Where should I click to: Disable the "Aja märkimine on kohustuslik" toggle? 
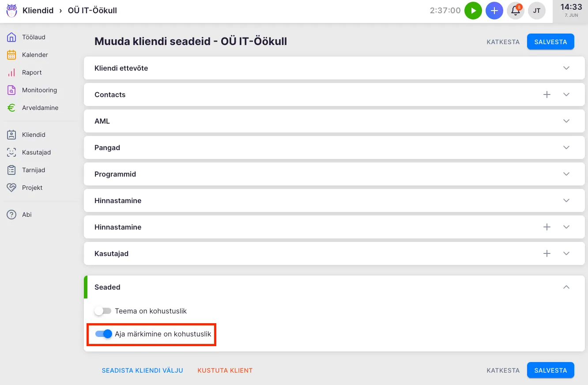click(104, 334)
